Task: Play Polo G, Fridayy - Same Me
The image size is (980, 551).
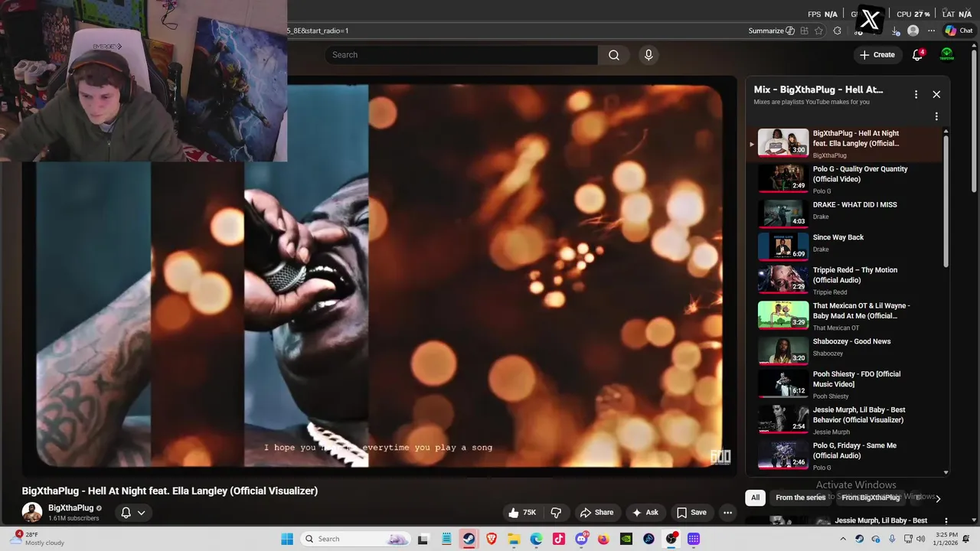Action: pos(844,455)
